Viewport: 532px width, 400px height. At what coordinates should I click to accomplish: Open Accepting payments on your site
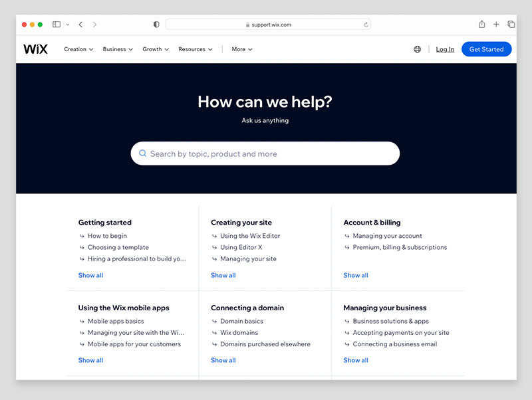pos(401,332)
